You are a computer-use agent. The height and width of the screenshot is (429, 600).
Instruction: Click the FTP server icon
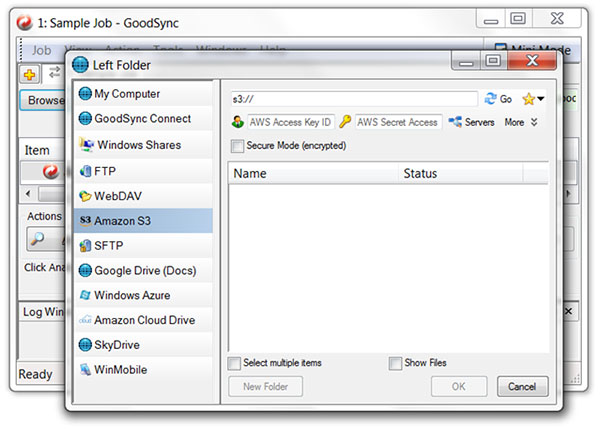(85, 171)
